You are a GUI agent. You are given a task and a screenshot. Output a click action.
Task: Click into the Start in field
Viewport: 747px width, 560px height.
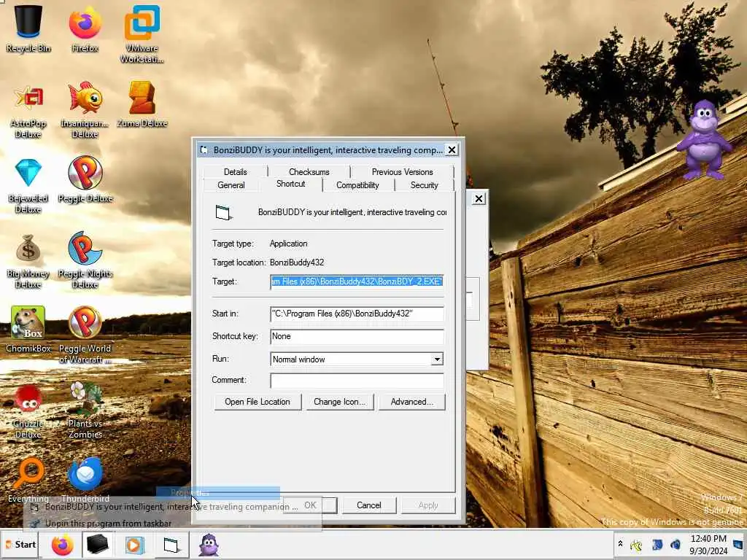click(357, 314)
